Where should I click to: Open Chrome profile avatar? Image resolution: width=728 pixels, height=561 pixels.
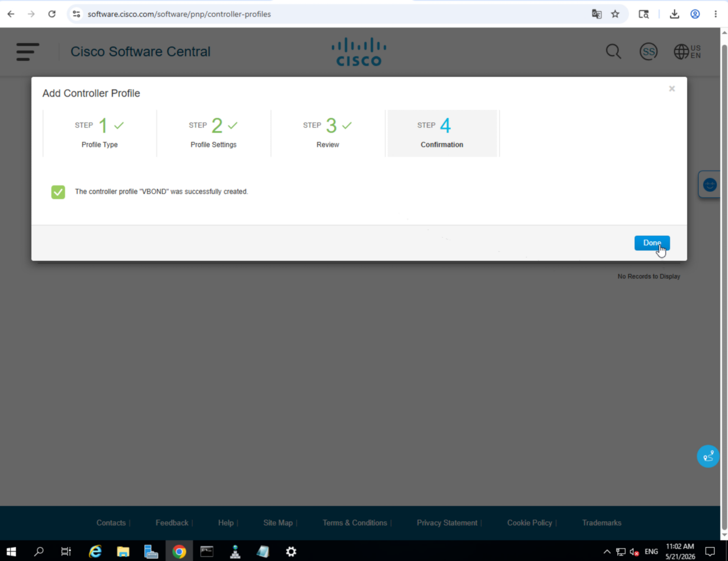[x=695, y=14]
